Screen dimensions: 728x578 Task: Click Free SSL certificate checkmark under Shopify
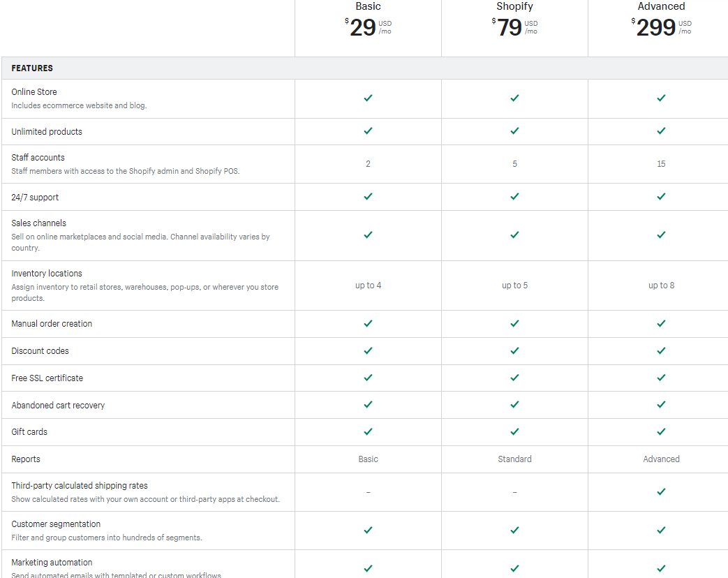point(514,378)
